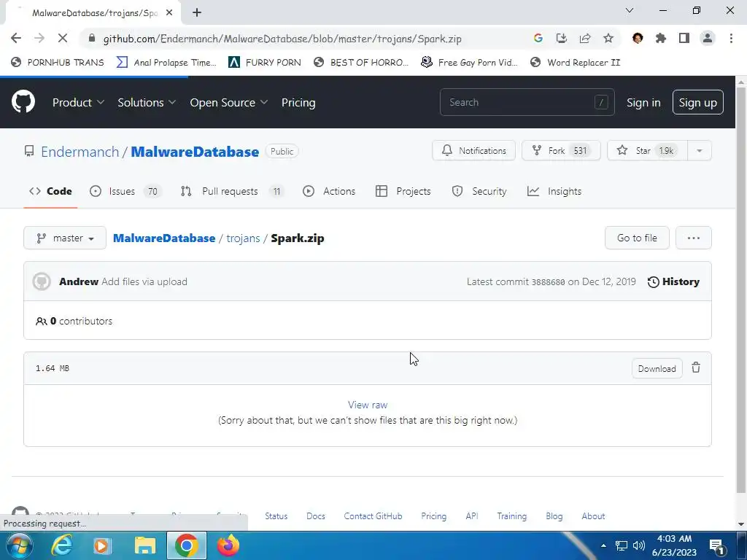The image size is (747, 560).
Task: Open the Word Replacer II bookmark
Action: coord(576,63)
